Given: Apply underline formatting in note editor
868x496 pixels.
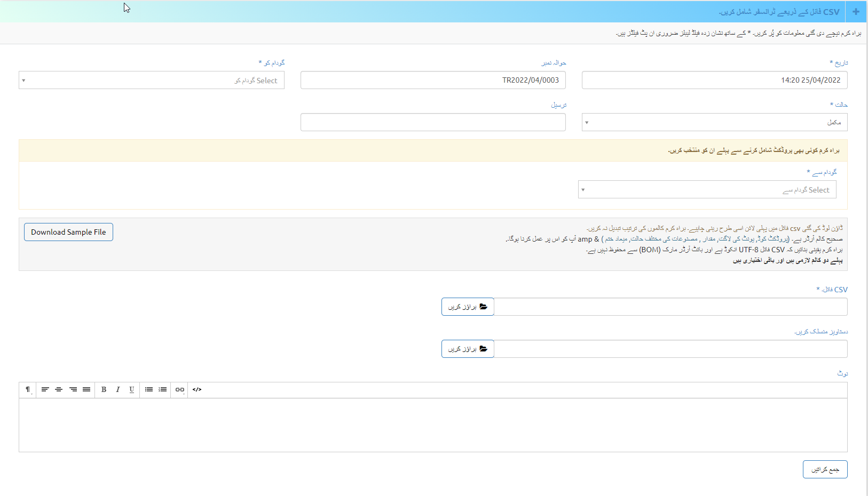Looking at the screenshot, I should [x=131, y=390].
